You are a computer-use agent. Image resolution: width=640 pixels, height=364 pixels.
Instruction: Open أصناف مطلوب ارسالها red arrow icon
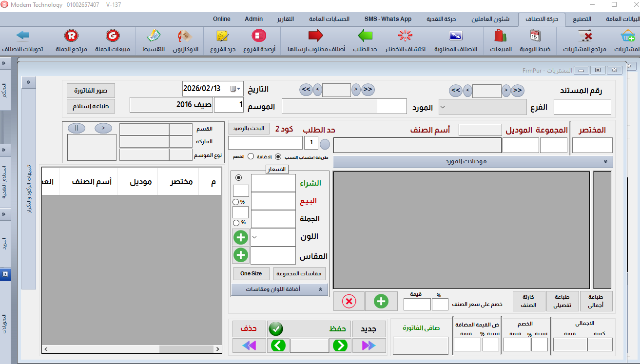(x=316, y=37)
